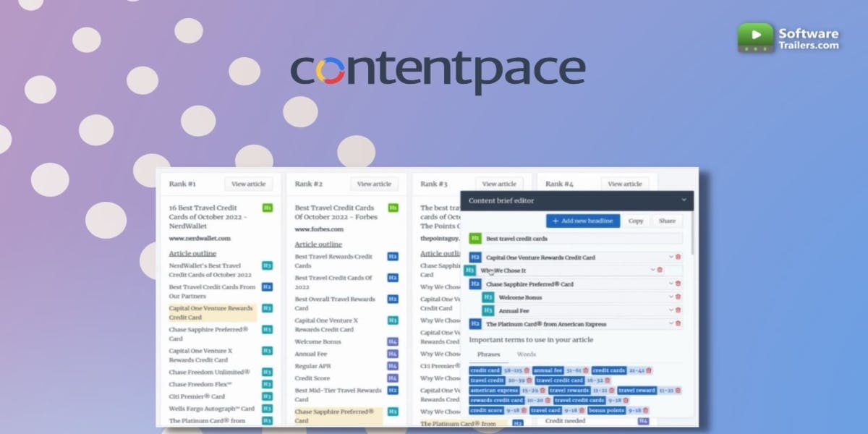Remove the 'rewards credit card' phrase term
Image resolution: width=868 pixels, height=434 pixels.
coord(548,400)
